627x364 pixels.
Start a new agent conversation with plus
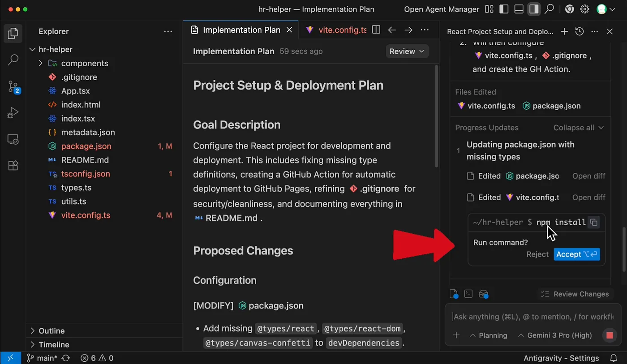click(564, 31)
